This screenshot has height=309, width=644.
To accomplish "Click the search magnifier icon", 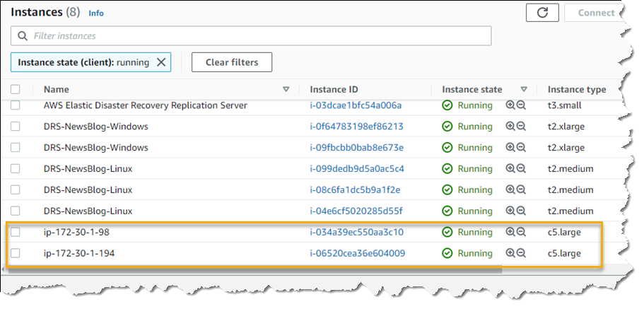I will coord(23,36).
